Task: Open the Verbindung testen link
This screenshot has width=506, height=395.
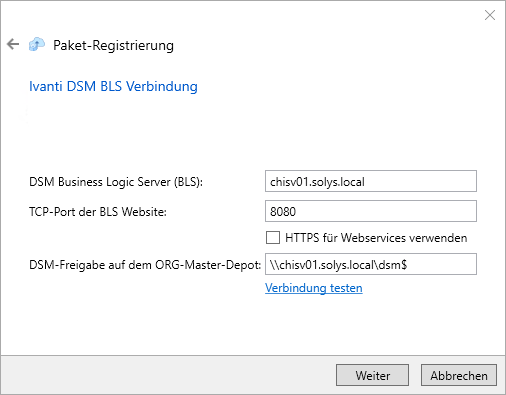Action: click(314, 288)
